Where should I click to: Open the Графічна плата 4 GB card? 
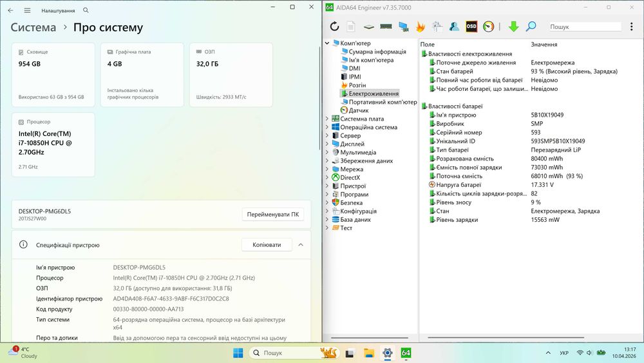pos(142,75)
